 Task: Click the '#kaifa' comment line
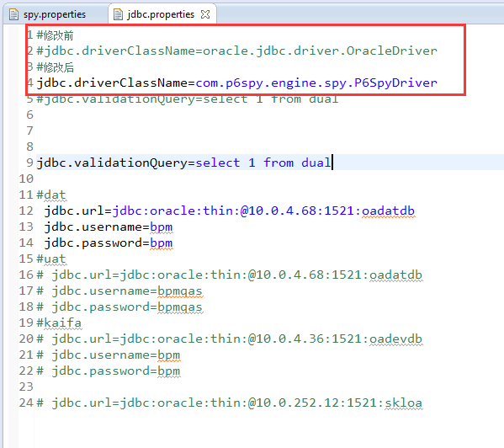point(59,323)
